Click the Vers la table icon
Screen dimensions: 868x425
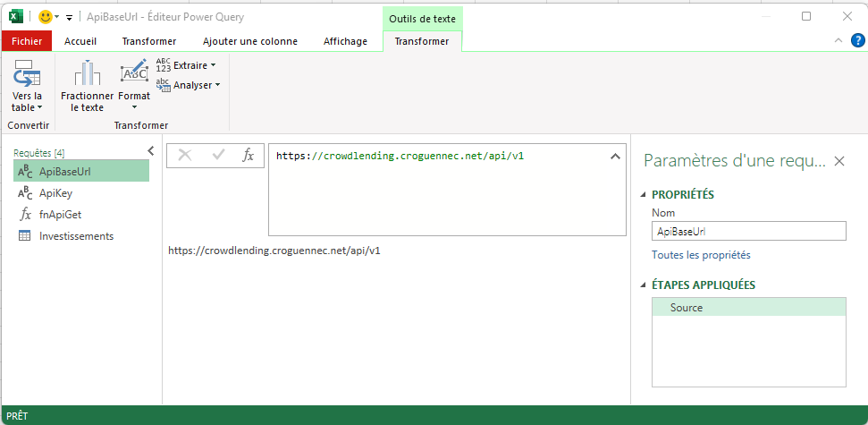click(27, 73)
